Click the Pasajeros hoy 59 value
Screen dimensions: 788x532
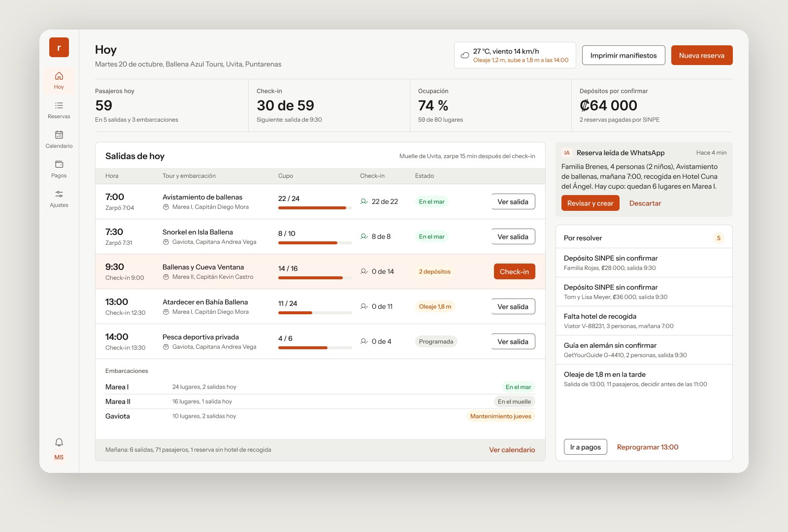tap(104, 105)
